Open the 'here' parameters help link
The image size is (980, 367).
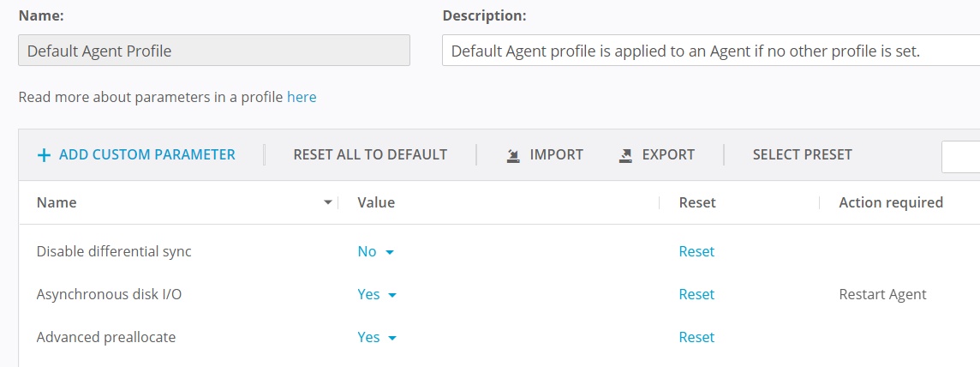(302, 98)
